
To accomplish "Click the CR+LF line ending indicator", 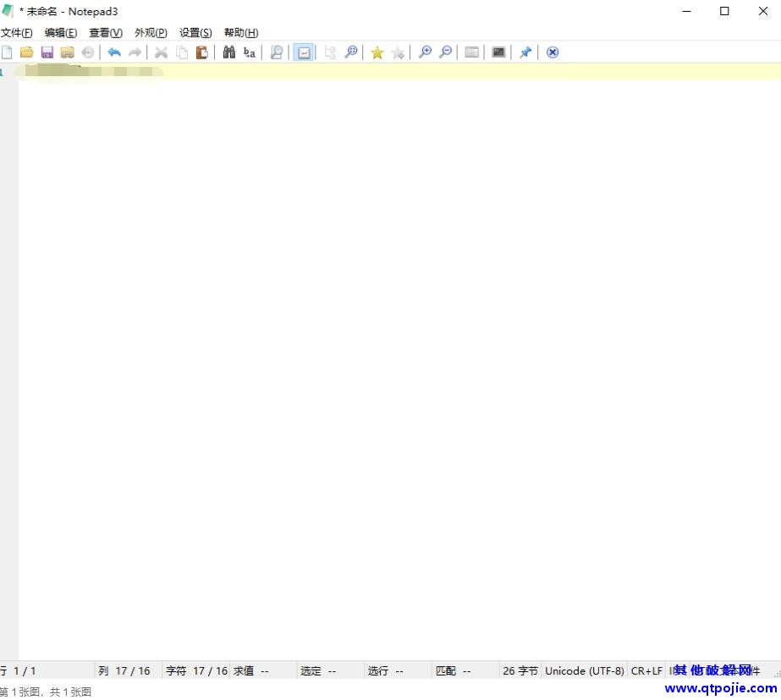I will 646,670.
